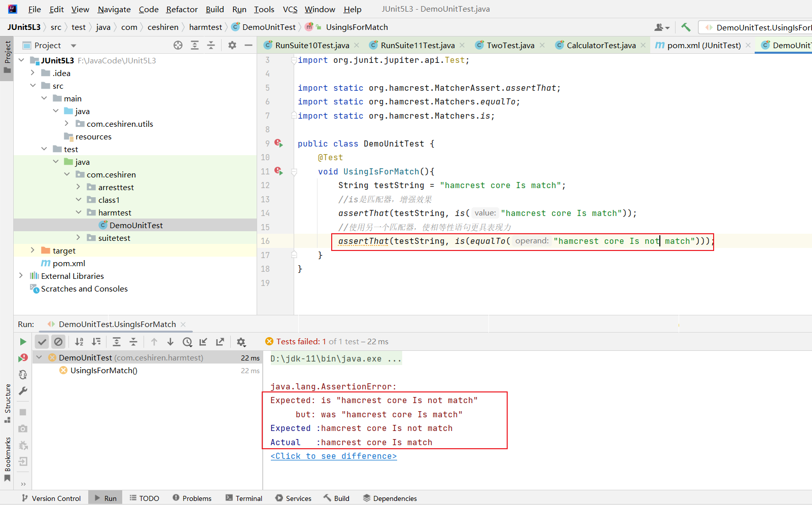
Task: Sort test results alphabetically
Action: pyautogui.click(x=79, y=342)
